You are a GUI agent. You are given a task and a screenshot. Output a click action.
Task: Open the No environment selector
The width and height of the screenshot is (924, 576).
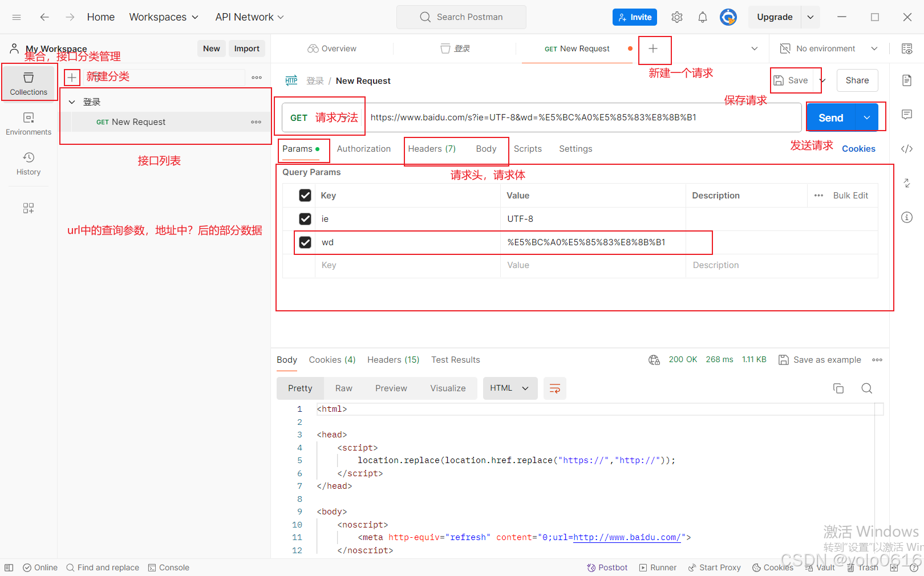point(829,48)
